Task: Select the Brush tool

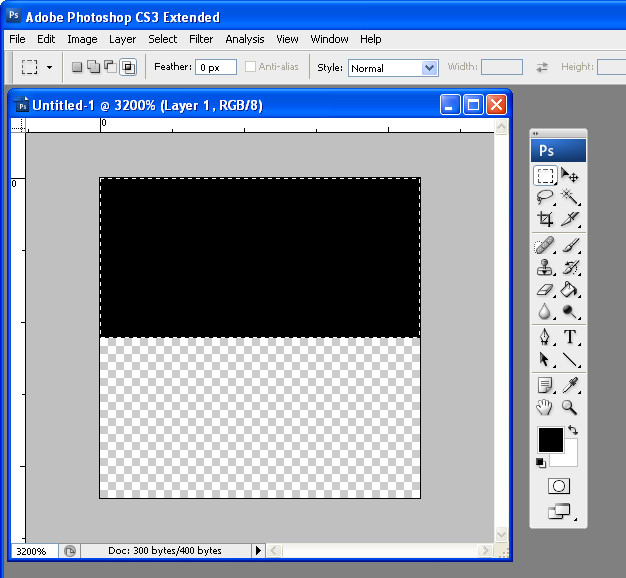Action: point(570,245)
